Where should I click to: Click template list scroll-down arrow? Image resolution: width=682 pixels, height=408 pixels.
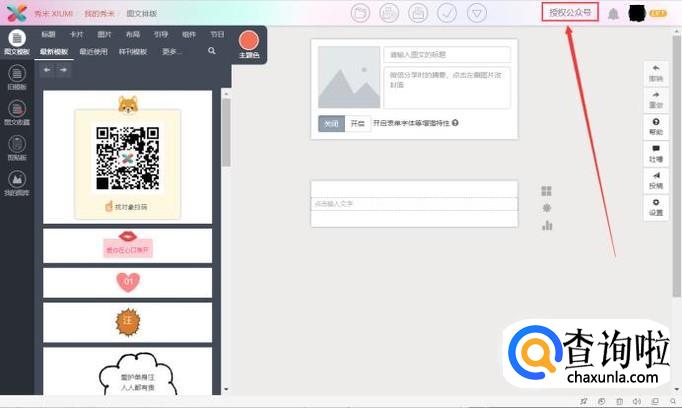(x=226, y=389)
